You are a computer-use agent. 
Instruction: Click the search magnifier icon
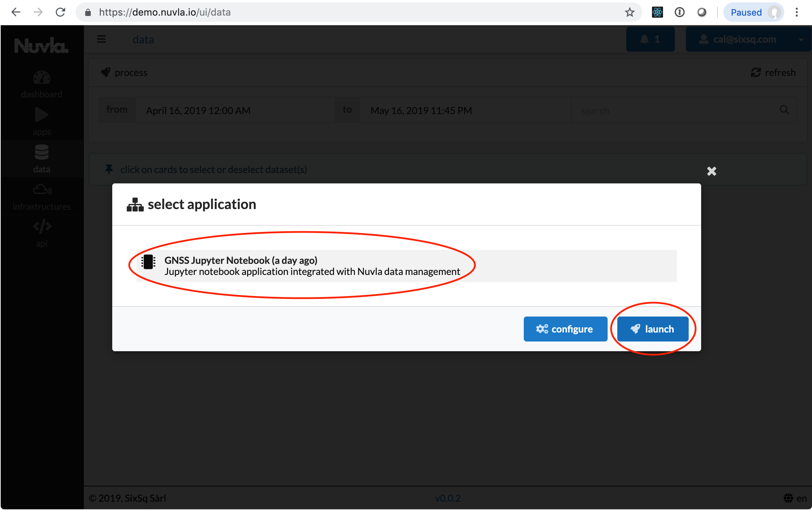tap(784, 110)
